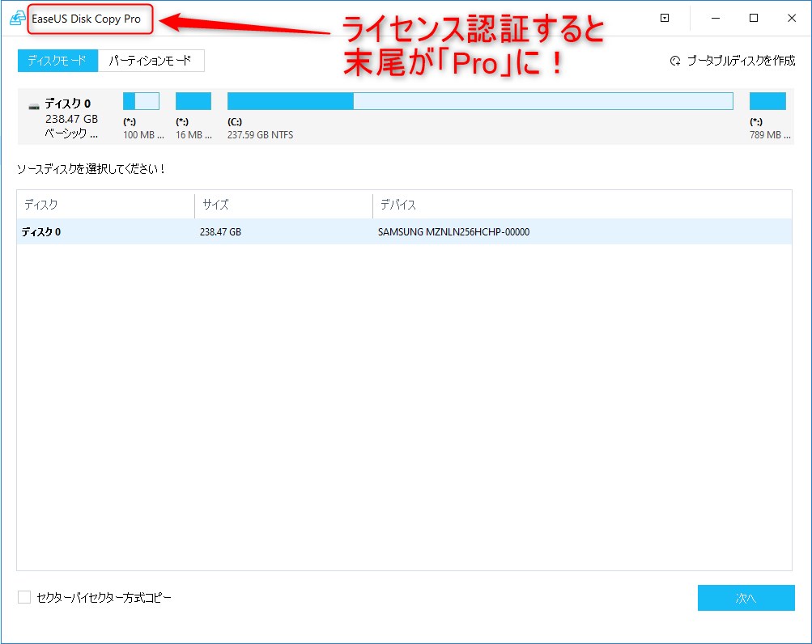Click the Disk 0 drive icon
The height and width of the screenshot is (644, 812).
34,107
